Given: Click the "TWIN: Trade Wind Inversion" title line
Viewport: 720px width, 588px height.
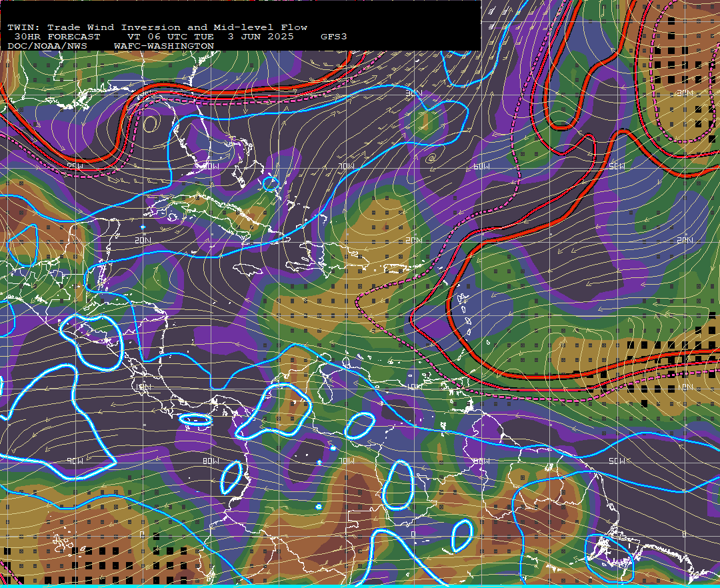Looking at the screenshot, I should point(157,27).
